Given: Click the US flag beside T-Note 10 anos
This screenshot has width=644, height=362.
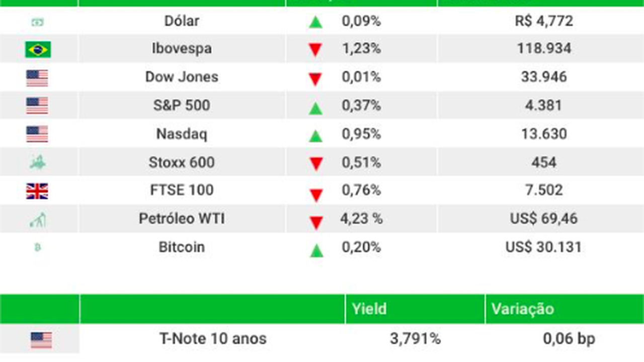Looking at the screenshot, I should click(41, 340).
